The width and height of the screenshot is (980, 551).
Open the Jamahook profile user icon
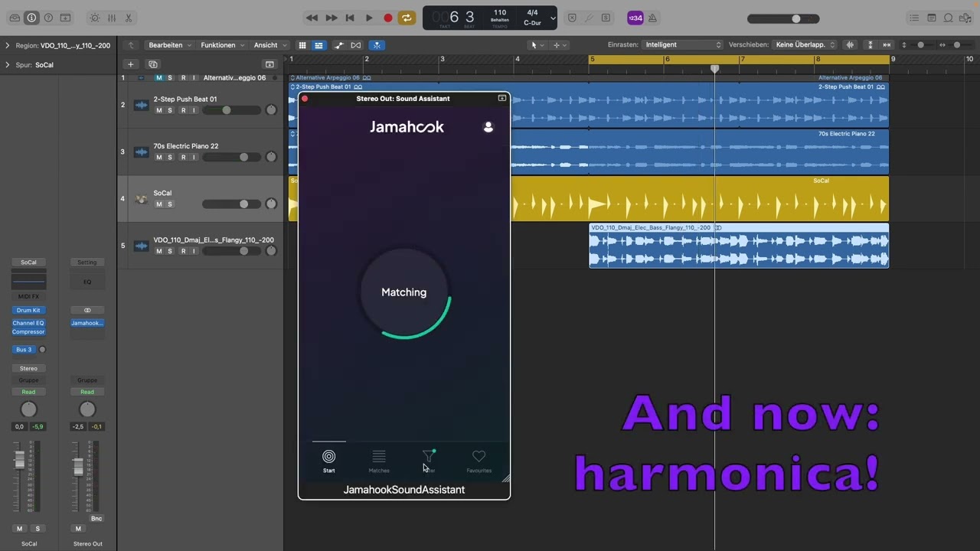point(488,127)
